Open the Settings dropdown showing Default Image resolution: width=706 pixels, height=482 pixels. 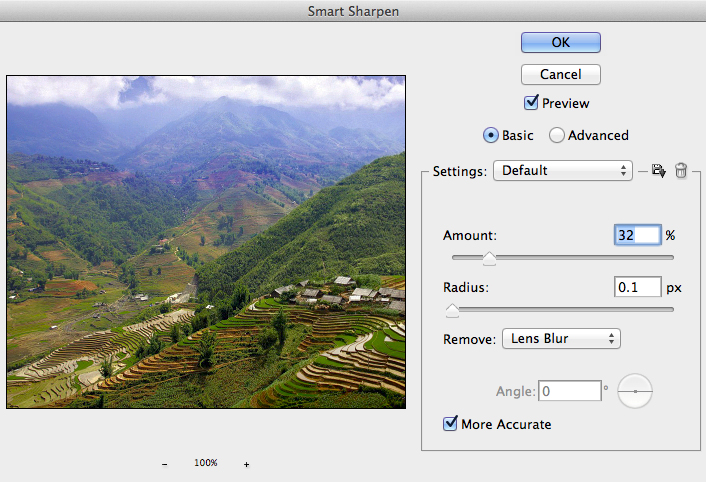[x=563, y=171]
